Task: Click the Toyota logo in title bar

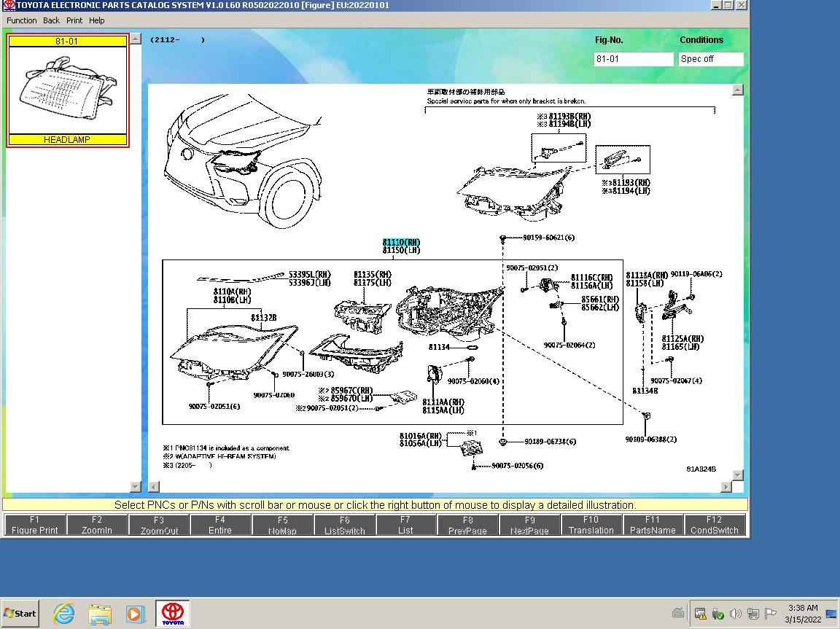Action: (x=9, y=5)
